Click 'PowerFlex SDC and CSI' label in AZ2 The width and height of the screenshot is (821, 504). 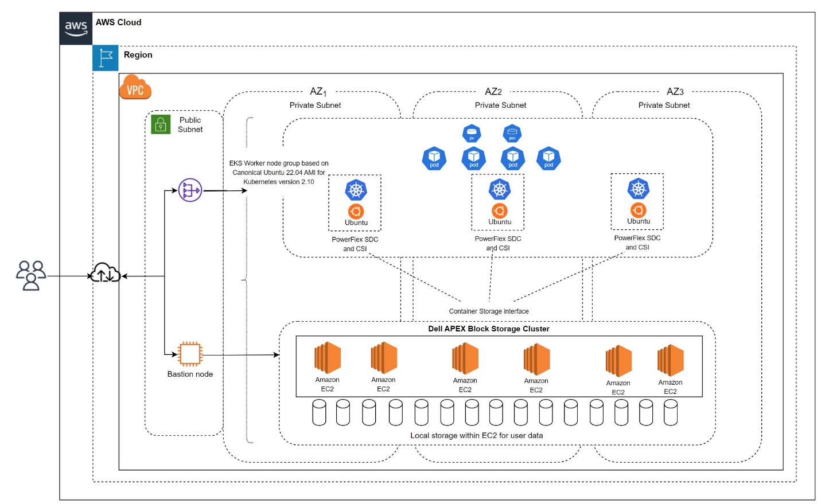click(498, 244)
